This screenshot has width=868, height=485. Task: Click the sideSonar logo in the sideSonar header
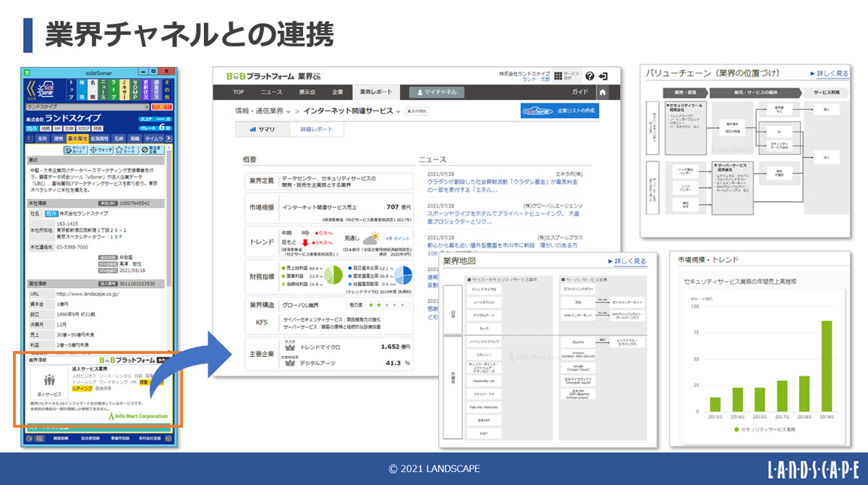click(46, 90)
